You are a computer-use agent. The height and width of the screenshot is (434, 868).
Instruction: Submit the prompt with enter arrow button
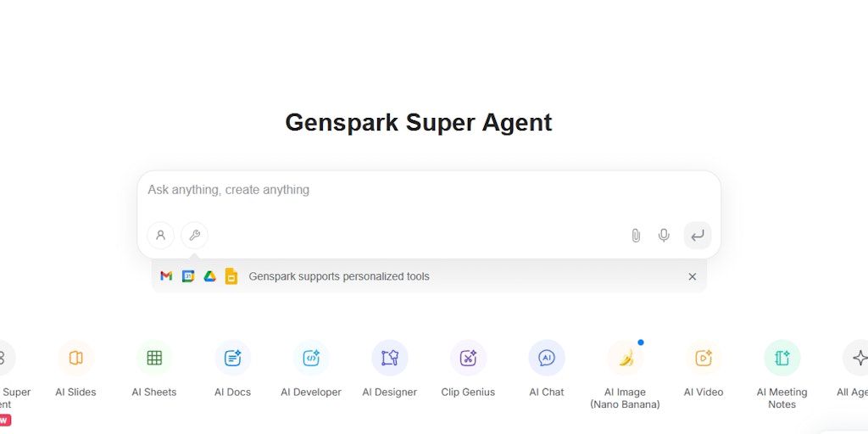point(698,236)
